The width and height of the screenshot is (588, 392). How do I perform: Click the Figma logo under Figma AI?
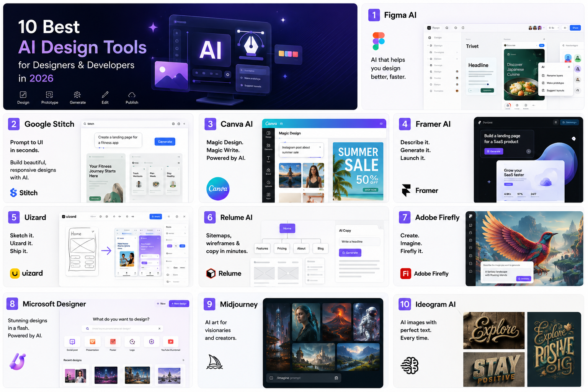click(379, 41)
